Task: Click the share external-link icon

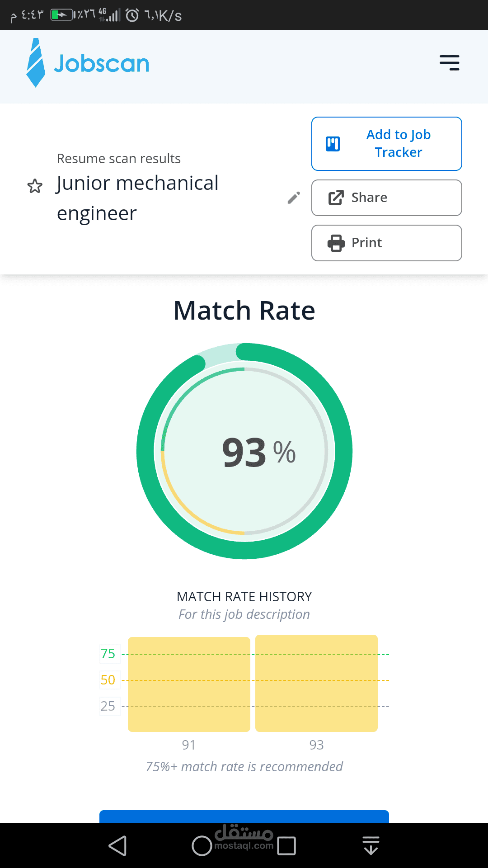Action: pos(336,198)
